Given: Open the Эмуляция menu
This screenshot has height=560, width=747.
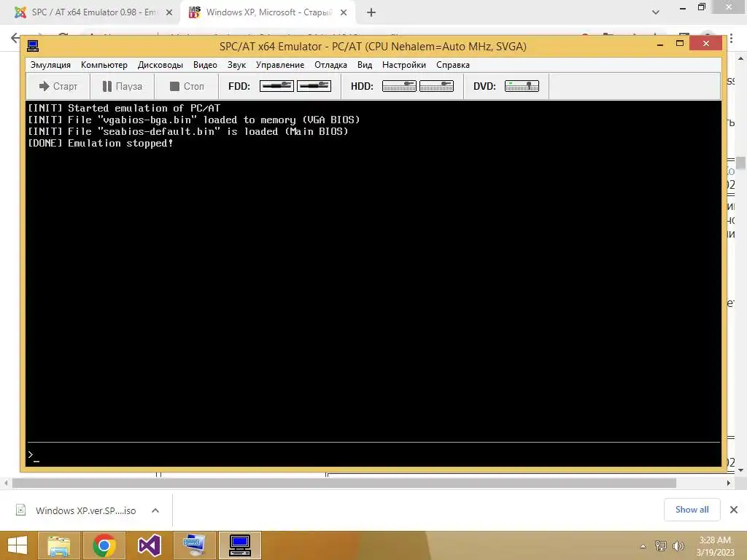Looking at the screenshot, I should [x=50, y=65].
